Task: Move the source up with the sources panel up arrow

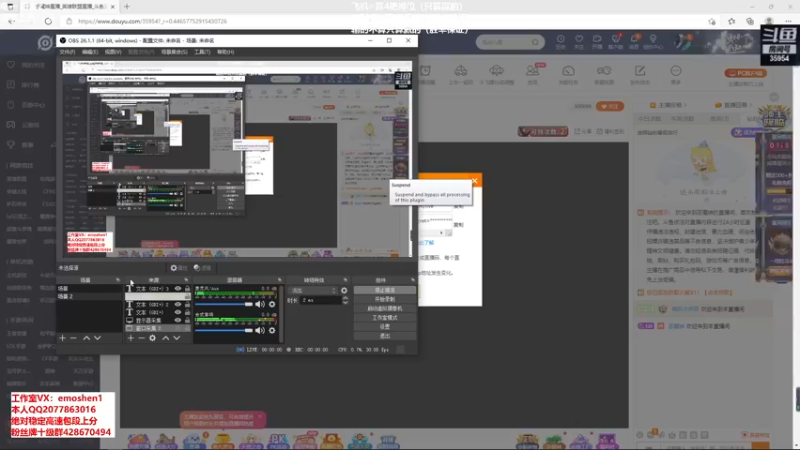Action: (165, 338)
